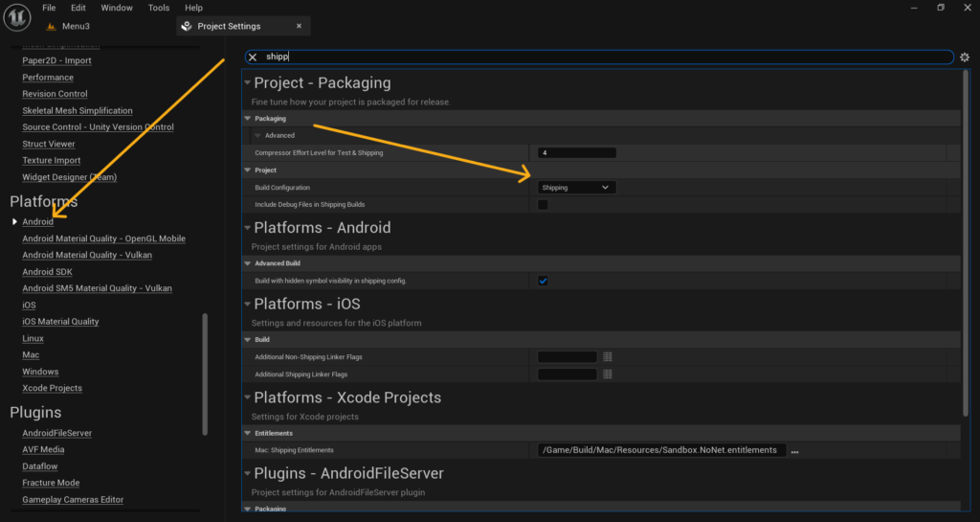Browse with the ellipsis for Shipping Entitlements

point(795,451)
